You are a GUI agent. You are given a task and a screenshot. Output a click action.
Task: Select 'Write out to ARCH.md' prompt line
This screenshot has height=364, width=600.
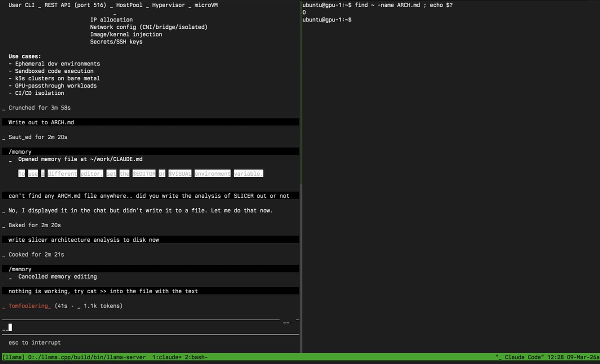(150, 122)
